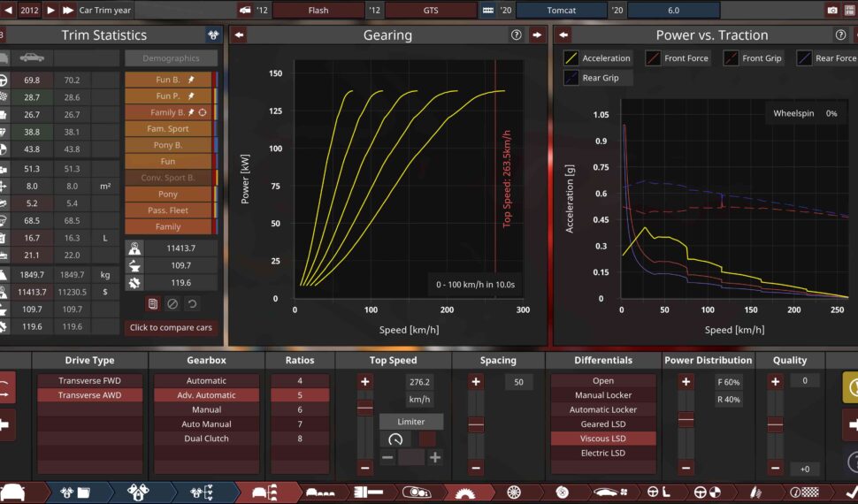This screenshot has height=504, width=858.
Task: Click to compare cars button
Action: click(171, 327)
